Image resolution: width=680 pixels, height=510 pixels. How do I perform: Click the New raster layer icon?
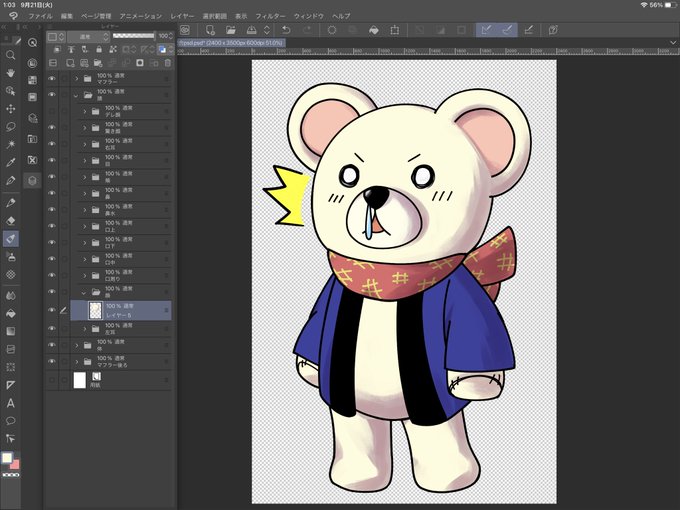pos(70,63)
